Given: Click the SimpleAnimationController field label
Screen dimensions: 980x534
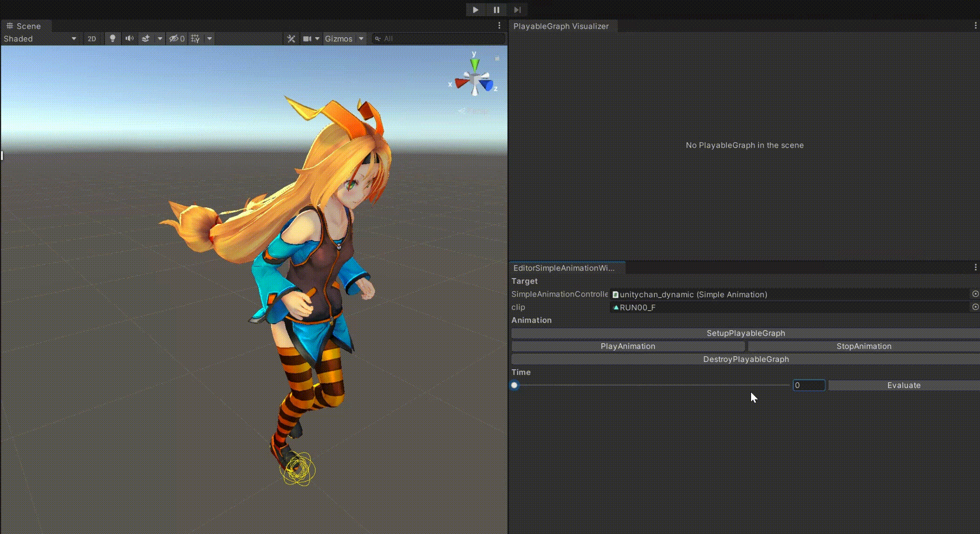Looking at the screenshot, I should point(559,294).
